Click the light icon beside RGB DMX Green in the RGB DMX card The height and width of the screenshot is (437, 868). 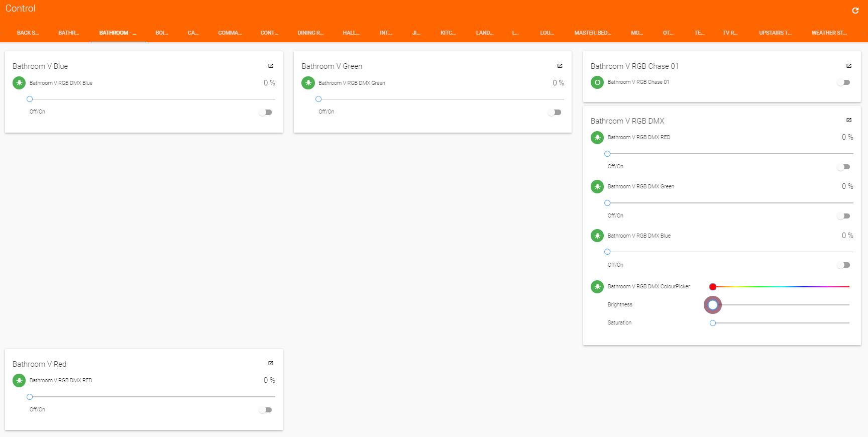pos(597,186)
